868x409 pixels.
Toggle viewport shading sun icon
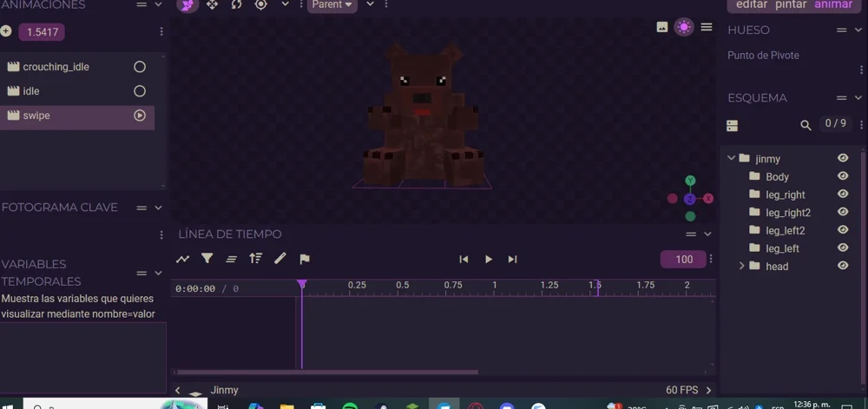point(684,27)
